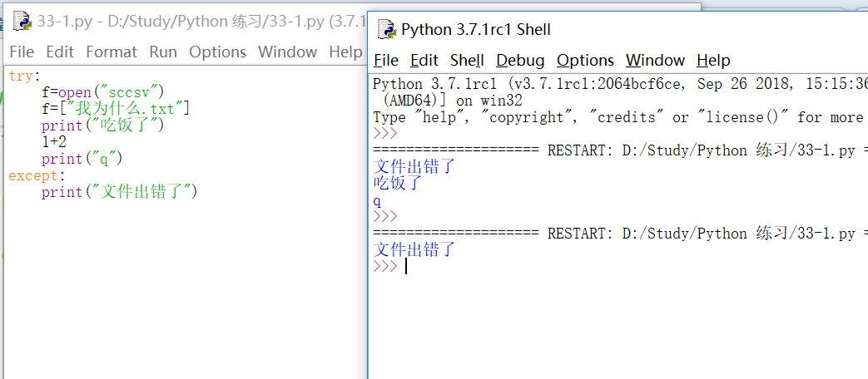Open File menu in the 33-1.py editor window

click(22, 52)
